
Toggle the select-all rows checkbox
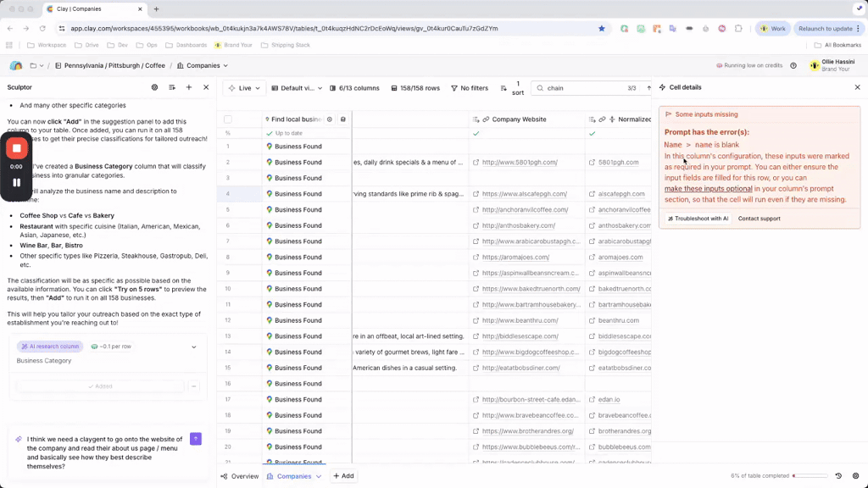(227, 119)
